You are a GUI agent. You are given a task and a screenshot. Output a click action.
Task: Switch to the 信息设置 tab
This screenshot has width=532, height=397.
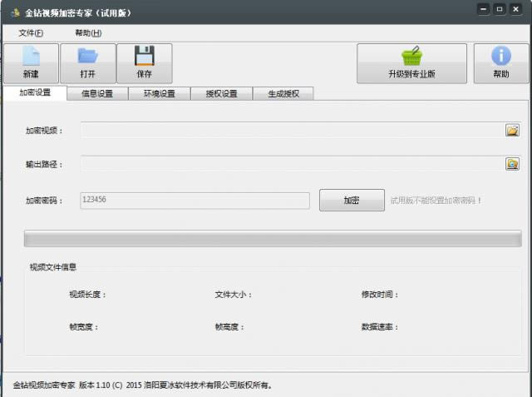click(x=97, y=93)
